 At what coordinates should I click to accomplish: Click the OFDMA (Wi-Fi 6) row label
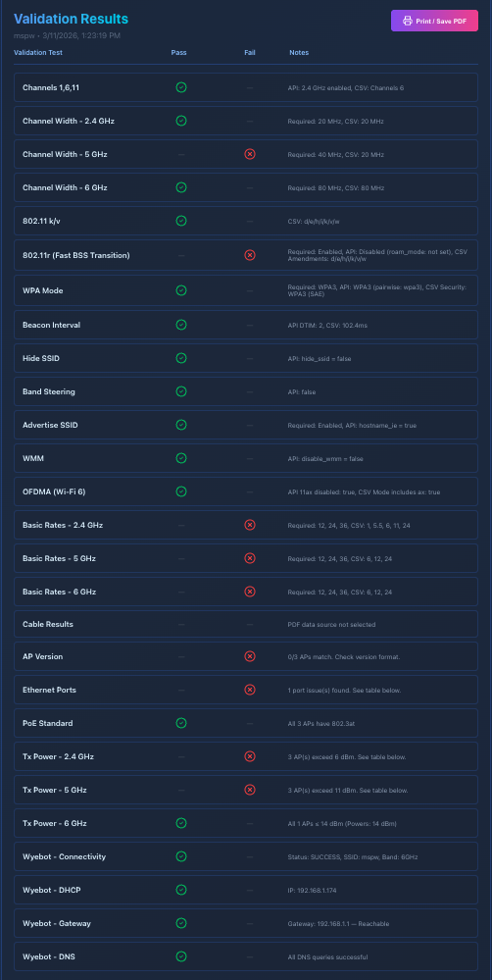(54, 491)
